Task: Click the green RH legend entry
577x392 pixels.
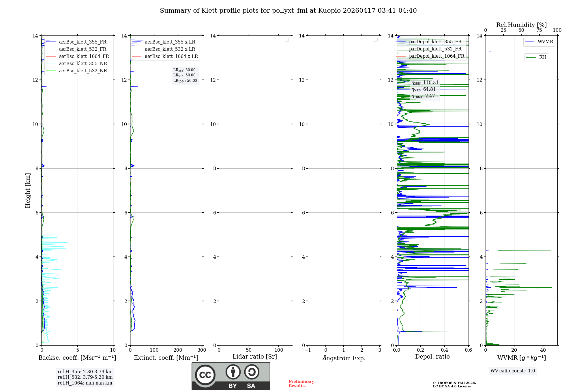Action: pos(536,57)
